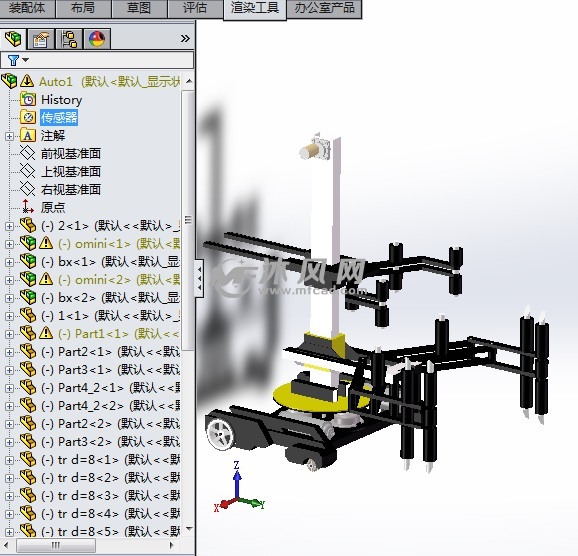Click the filter funnel icon
Viewport: 578px width, 556px height.
coord(13,60)
